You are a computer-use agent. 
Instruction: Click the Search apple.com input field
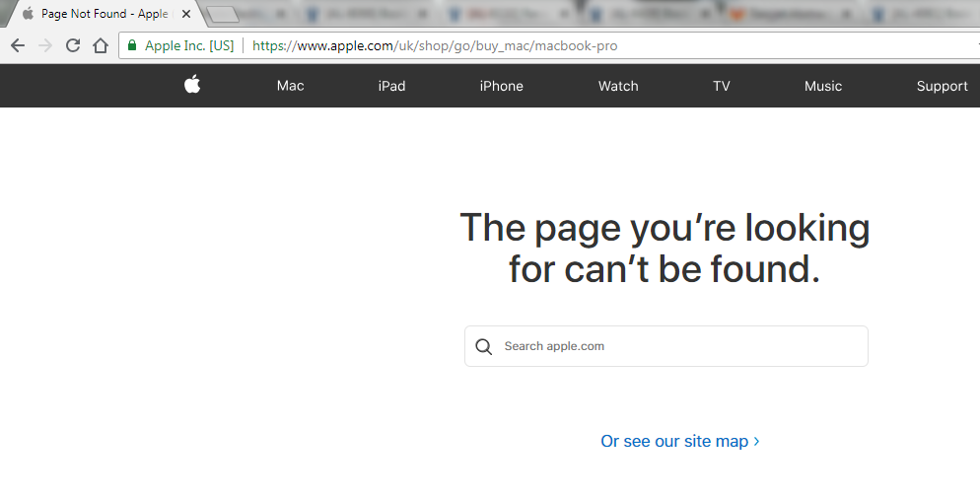(x=666, y=346)
